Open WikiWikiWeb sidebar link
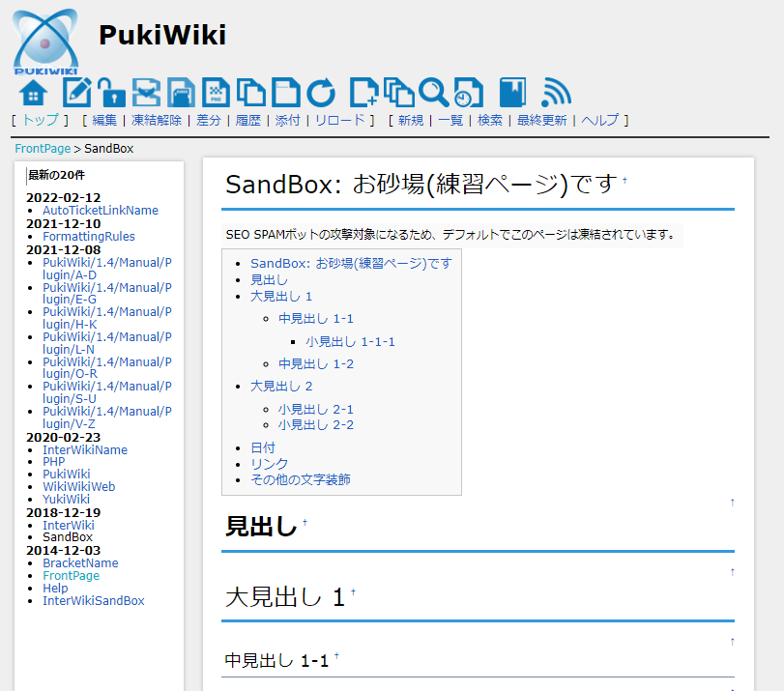Screen dimensions: 784x691 tap(79, 486)
